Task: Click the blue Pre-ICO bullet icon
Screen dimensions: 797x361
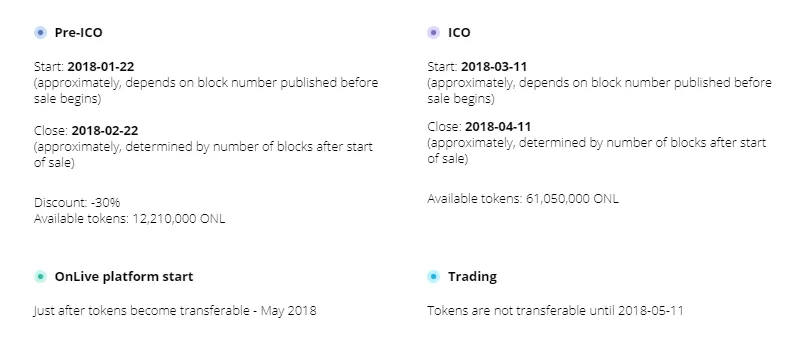Action: (40, 33)
